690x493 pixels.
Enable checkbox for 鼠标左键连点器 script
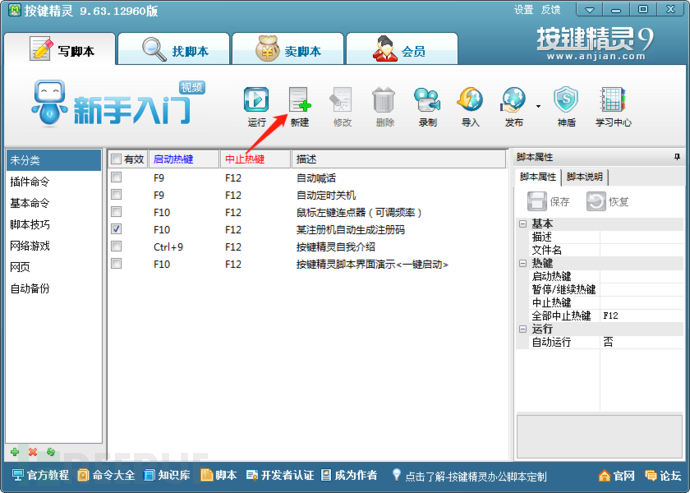click(116, 212)
